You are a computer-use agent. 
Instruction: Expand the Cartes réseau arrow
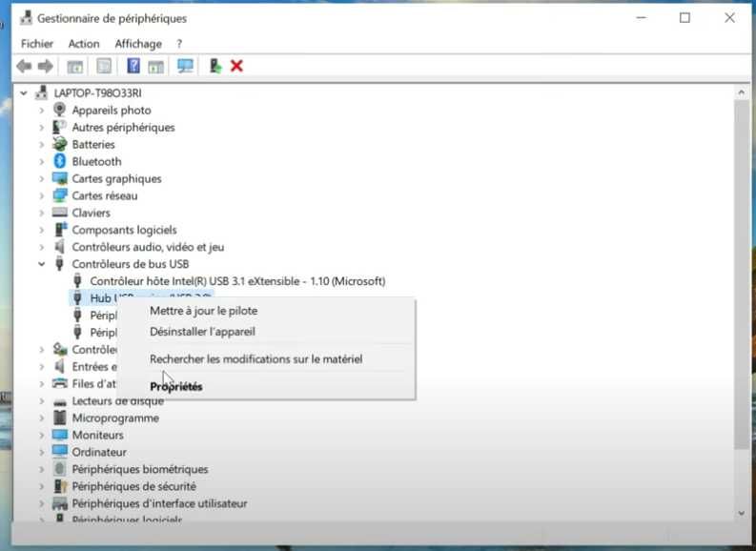[41, 195]
